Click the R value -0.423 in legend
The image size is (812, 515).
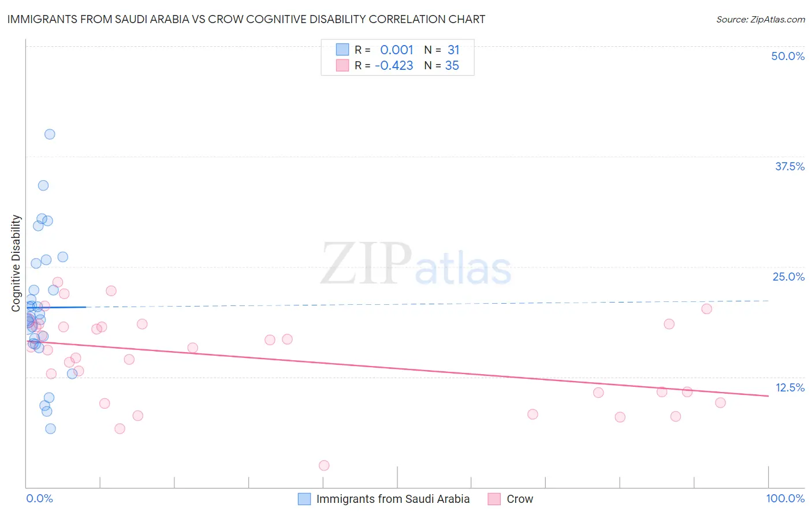(x=394, y=65)
